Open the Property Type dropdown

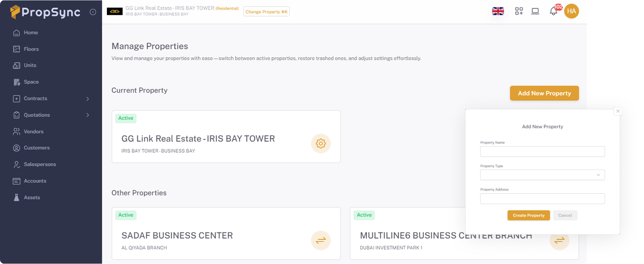pyautogui.click(x=542, y=175)
